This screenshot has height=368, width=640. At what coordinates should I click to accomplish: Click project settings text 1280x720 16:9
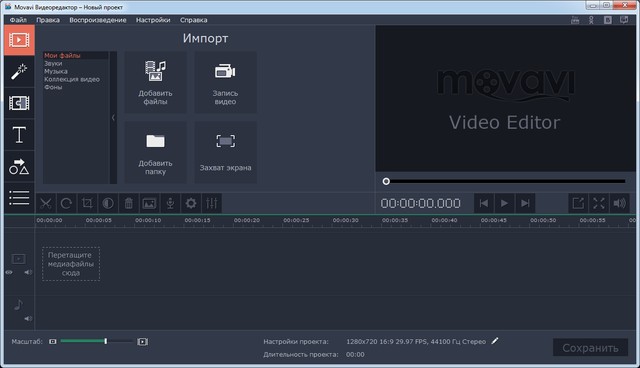pyautogui.click(x=416, y=341)
